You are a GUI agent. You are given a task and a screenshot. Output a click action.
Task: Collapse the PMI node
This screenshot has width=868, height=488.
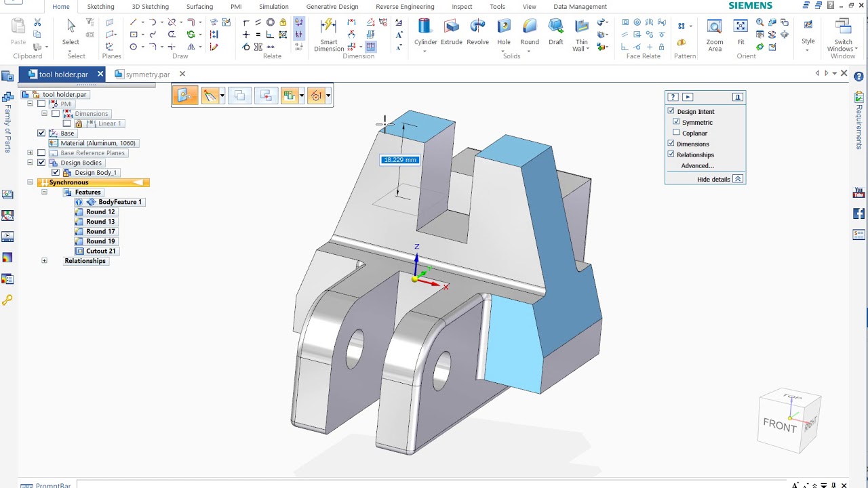click(30, 104)
